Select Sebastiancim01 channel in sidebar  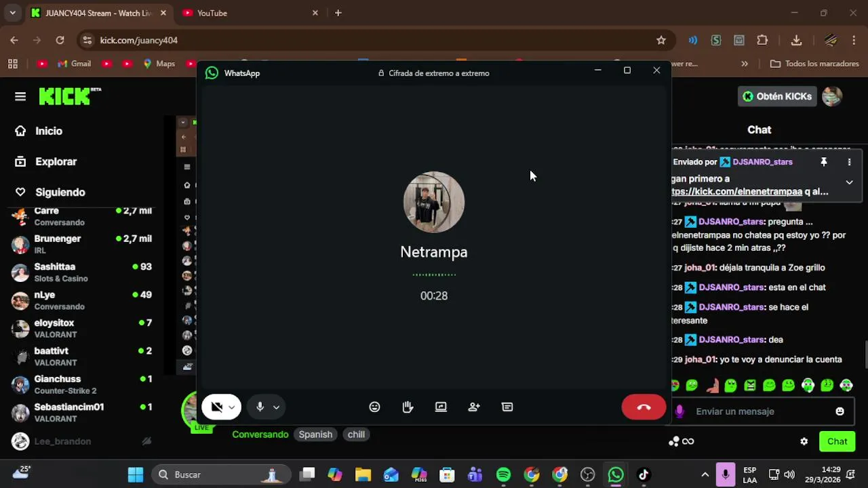click(82, 413)
